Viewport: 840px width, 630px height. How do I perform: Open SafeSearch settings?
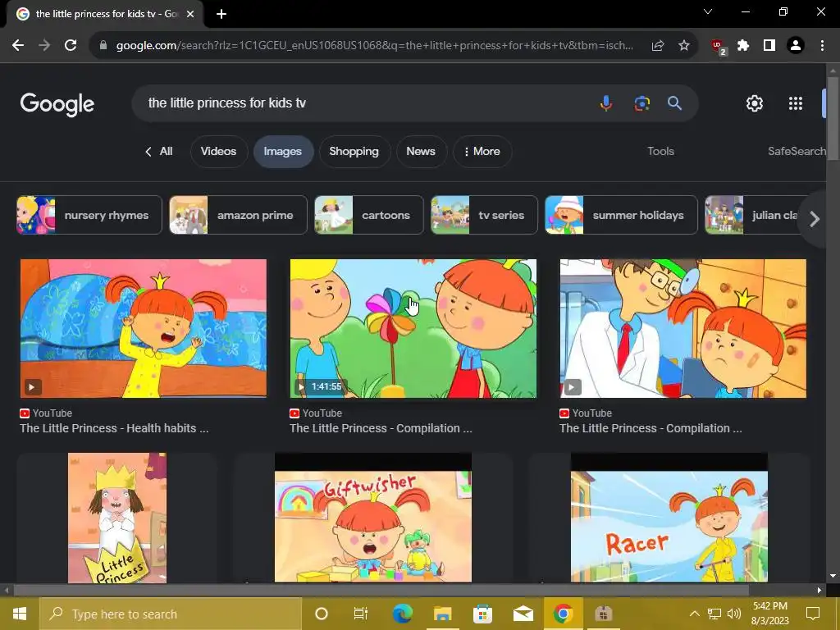(797, 152)
